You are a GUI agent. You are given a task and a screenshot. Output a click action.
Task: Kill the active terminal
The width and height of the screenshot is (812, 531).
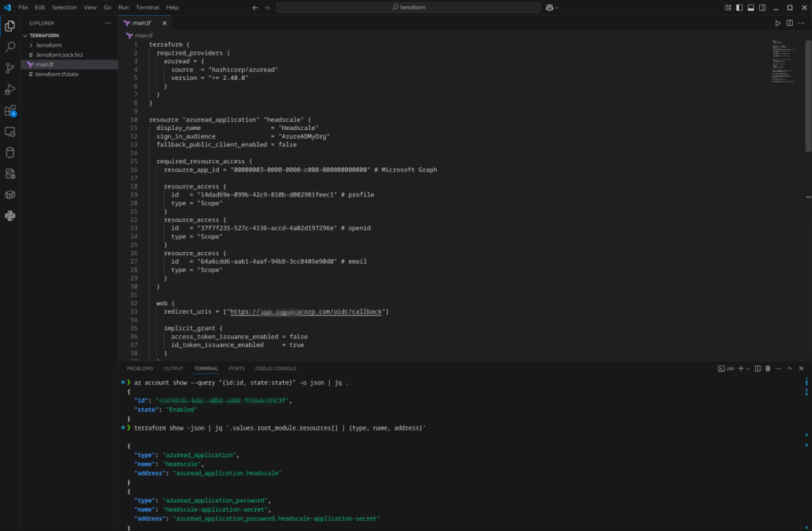point(768,369)
